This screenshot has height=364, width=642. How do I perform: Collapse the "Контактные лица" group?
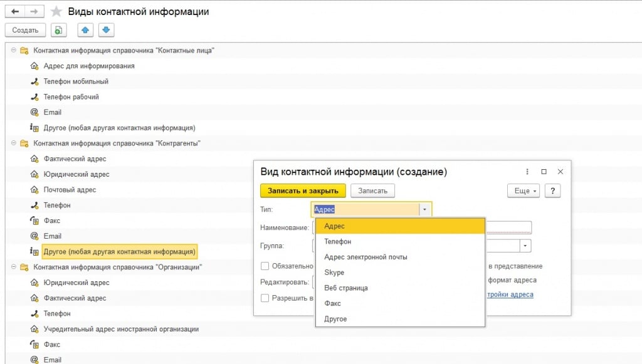(x=14, y=50)
